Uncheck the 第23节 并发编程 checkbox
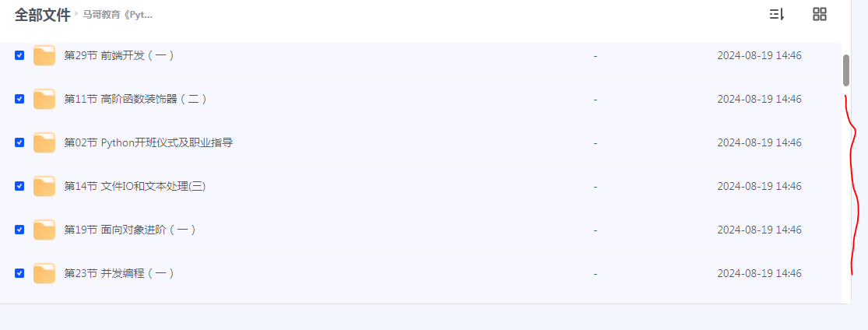Screen dimensions: 868x330 coord(19,273)
